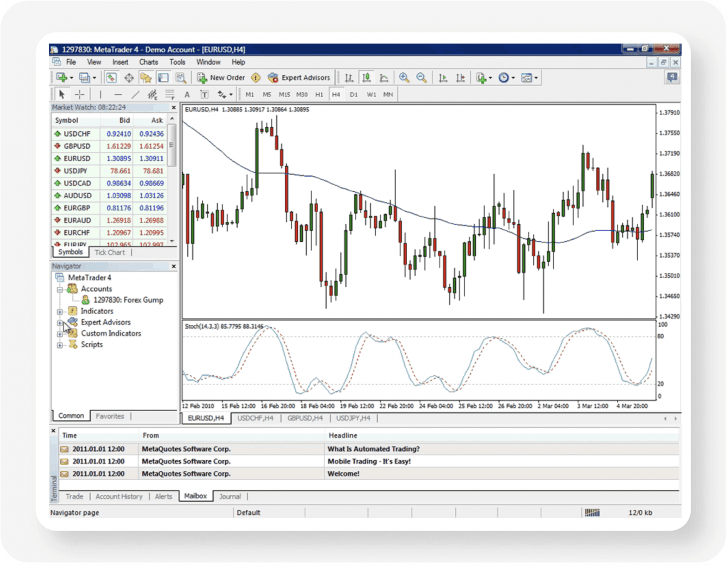Open the New Chart dropdown arrow
The width and height of the screenshot is (728, 568).
71,78
